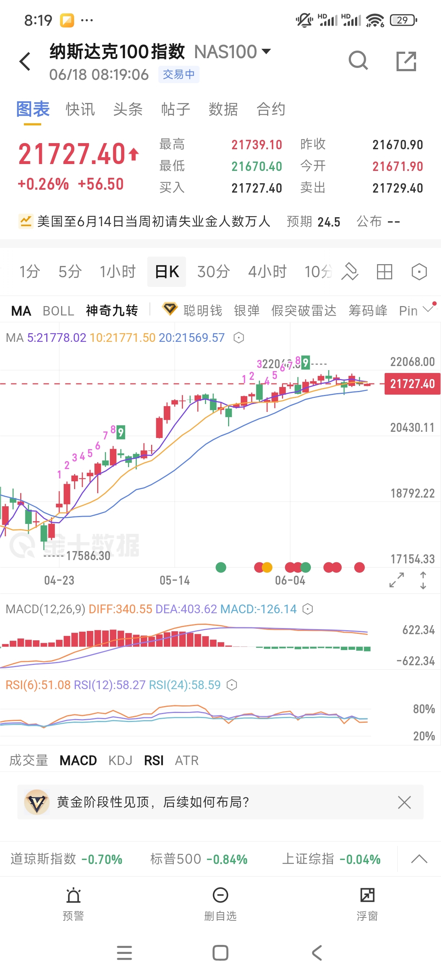Toggle 神奇九转 indicator
Screen dimensions: 441x980
pyautogui.click(x=112, y=311)
